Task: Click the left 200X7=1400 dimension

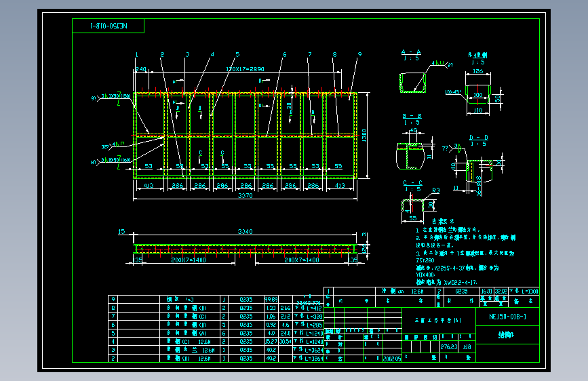Action: pos(189,260)
